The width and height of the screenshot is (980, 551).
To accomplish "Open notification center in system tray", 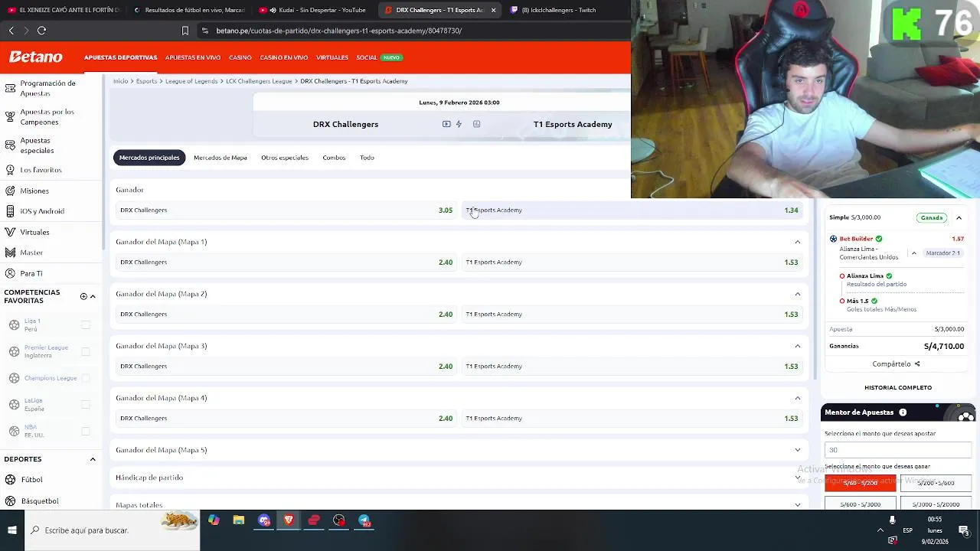I will [x=964, y=530].
